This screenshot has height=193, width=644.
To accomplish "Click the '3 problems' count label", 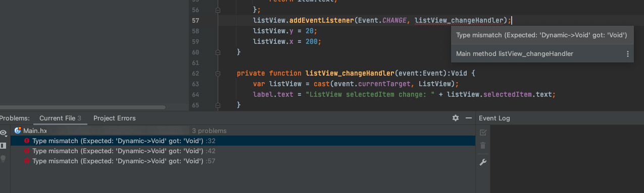I will point(209,131).
